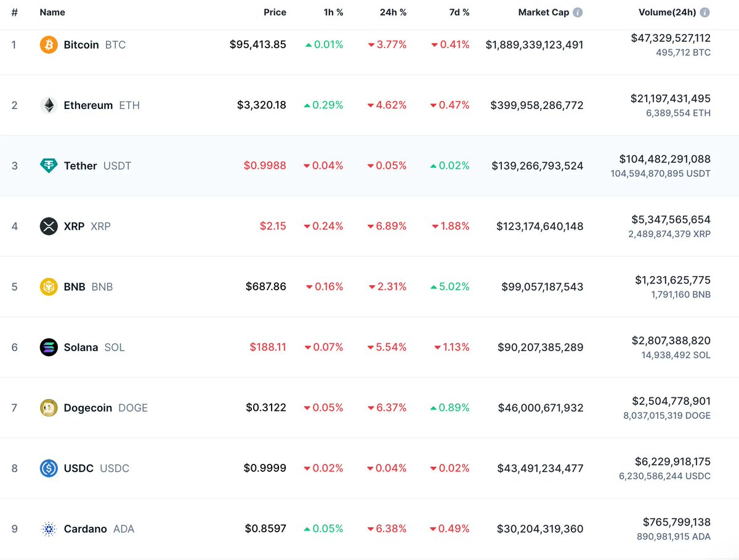The height and width of the screenshot is (560, 739).
Task: Open the BNB name link
Action: [75, 286]
